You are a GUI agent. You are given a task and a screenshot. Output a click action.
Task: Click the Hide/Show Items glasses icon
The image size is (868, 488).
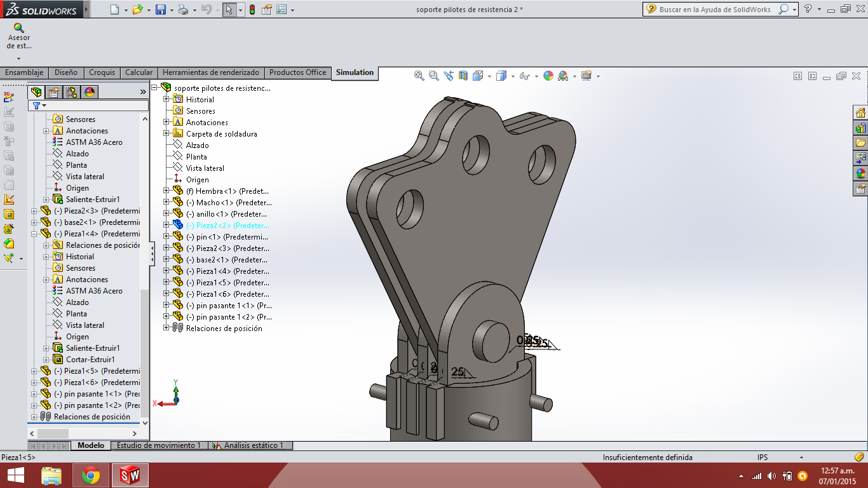pos(524,76)
